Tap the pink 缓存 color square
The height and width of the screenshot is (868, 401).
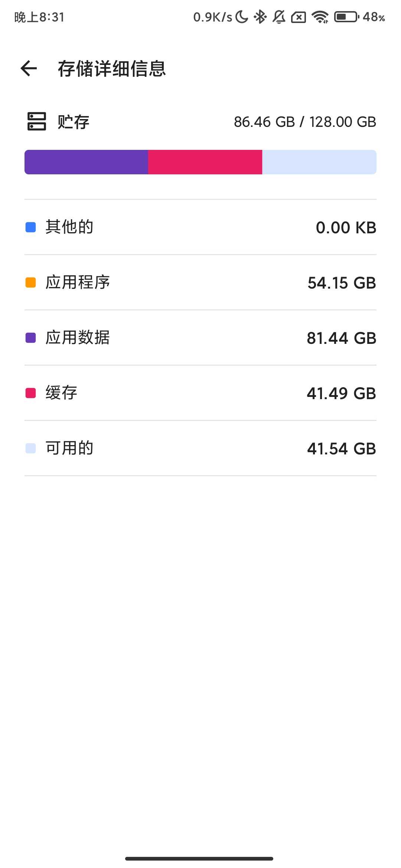[30, 393]
